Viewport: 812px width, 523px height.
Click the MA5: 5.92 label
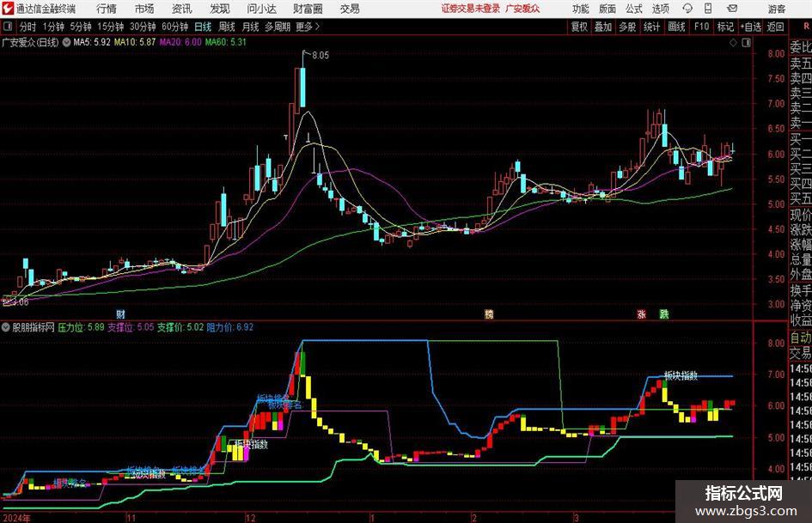[92, 42]
